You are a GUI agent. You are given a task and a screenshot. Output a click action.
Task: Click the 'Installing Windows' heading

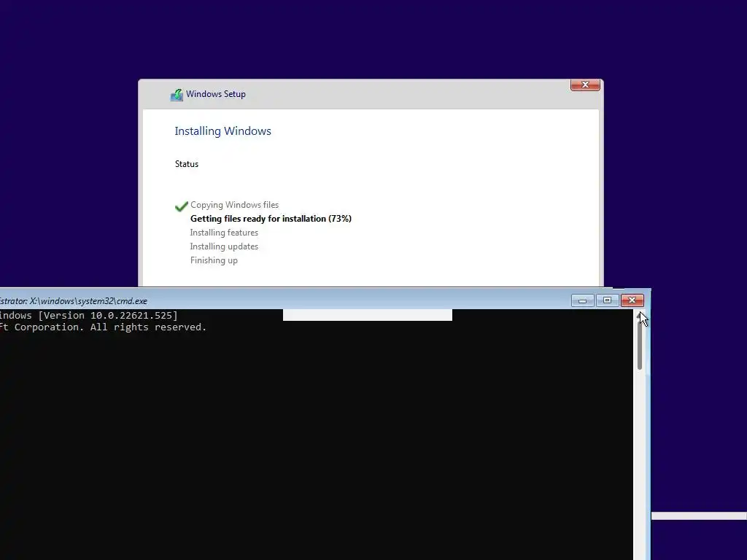tap(222, 131)
